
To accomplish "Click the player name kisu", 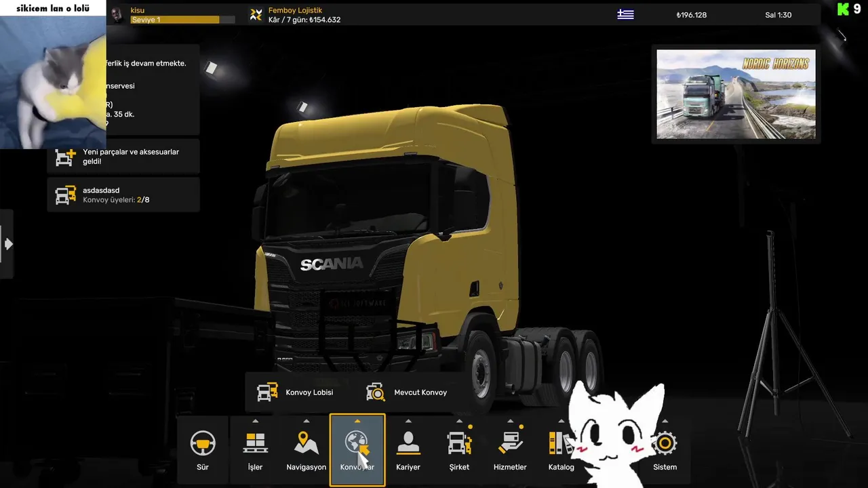I will point(138,10).
